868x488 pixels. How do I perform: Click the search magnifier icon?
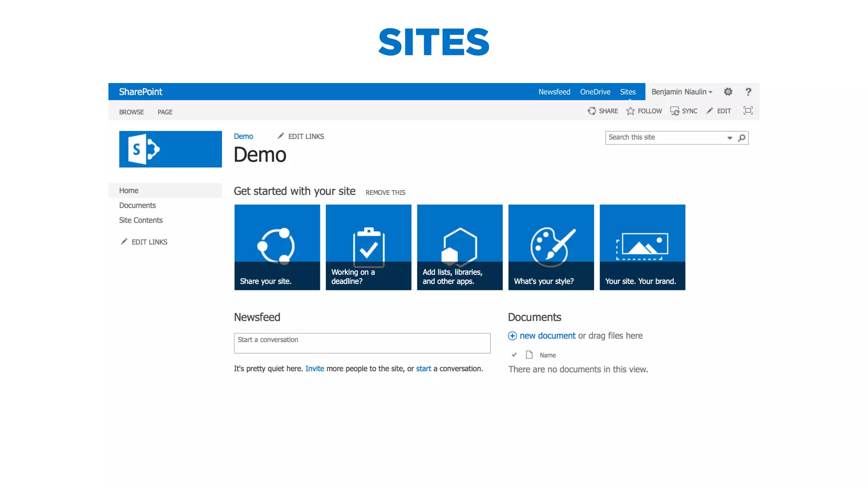[x=742, y=138]
